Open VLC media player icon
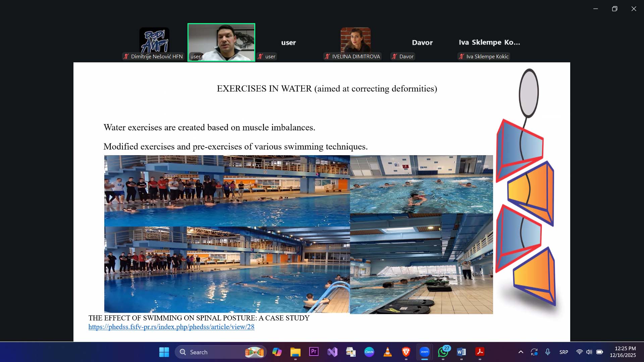The image size is (644, 362). (x=387, y=352)
